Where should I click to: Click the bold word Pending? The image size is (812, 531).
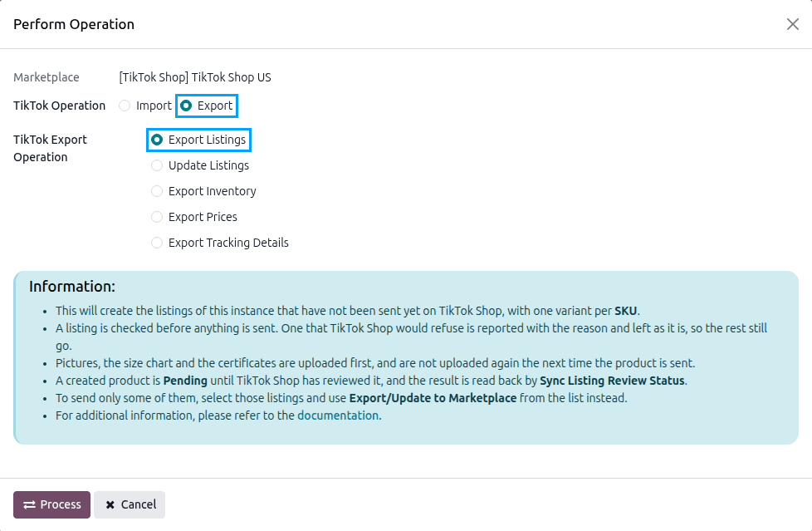185,381
